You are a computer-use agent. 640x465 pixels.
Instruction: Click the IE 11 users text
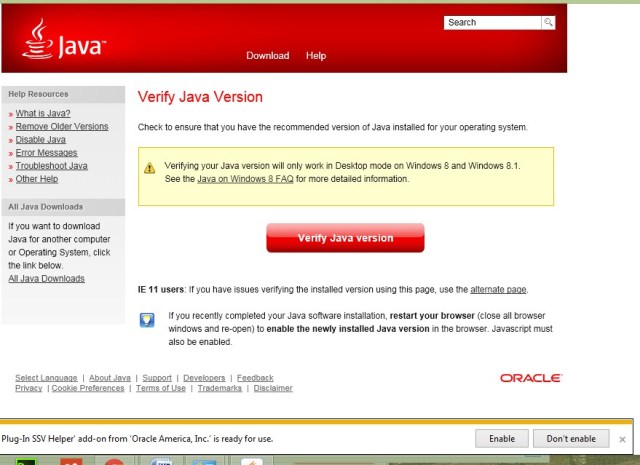(x=161, y=289)
